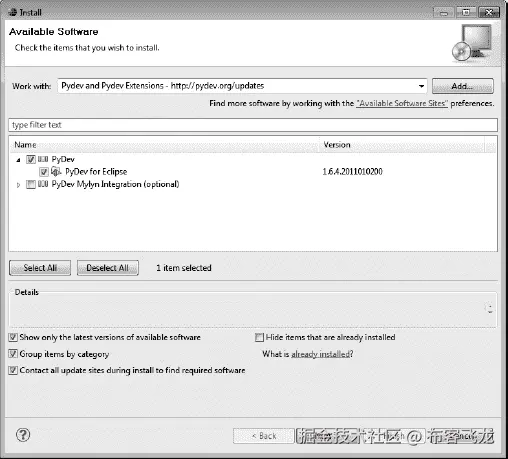Select the PyDev Mylyn Integration (optional) label
The image size is (508, 459).
click(115, 184)
